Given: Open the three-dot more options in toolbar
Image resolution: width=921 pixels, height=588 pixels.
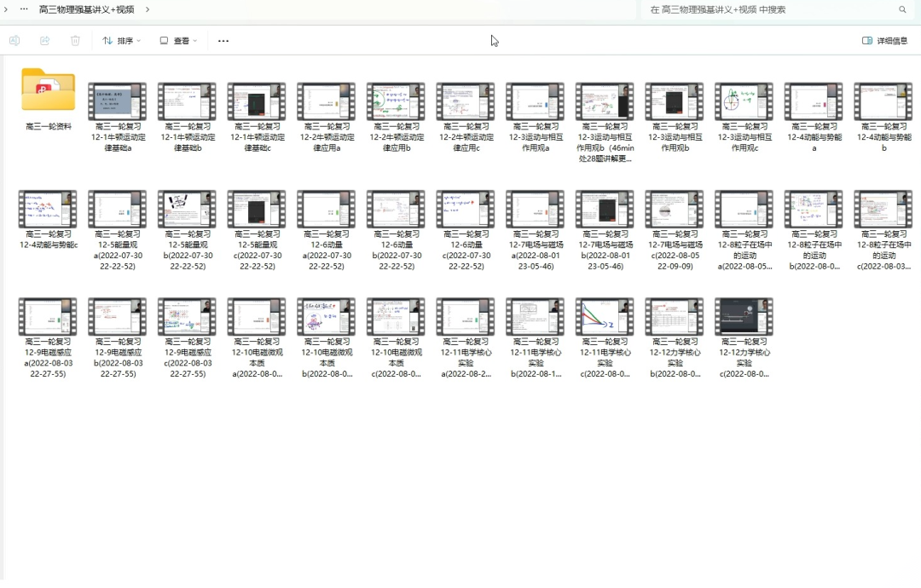Looking at the screenshot, I should [223, 41].
